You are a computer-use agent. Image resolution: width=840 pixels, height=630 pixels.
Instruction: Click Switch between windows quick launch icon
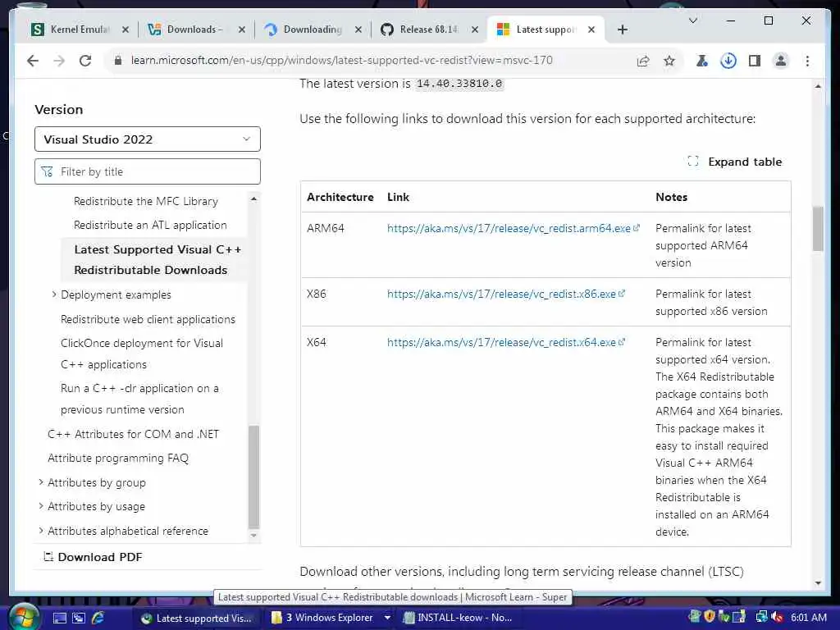(x=79, y=619)
